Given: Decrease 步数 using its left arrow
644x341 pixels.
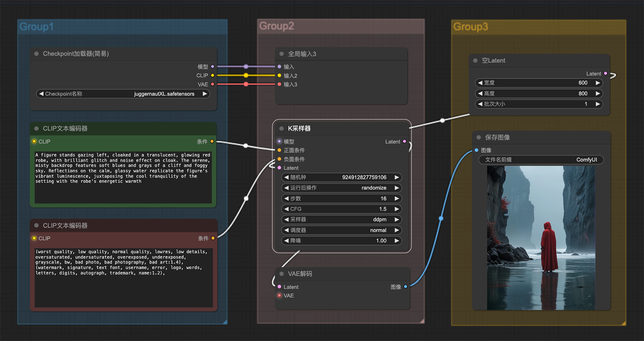Looking at the screenshot, I should pyautogui.click(x=286, y=198).
